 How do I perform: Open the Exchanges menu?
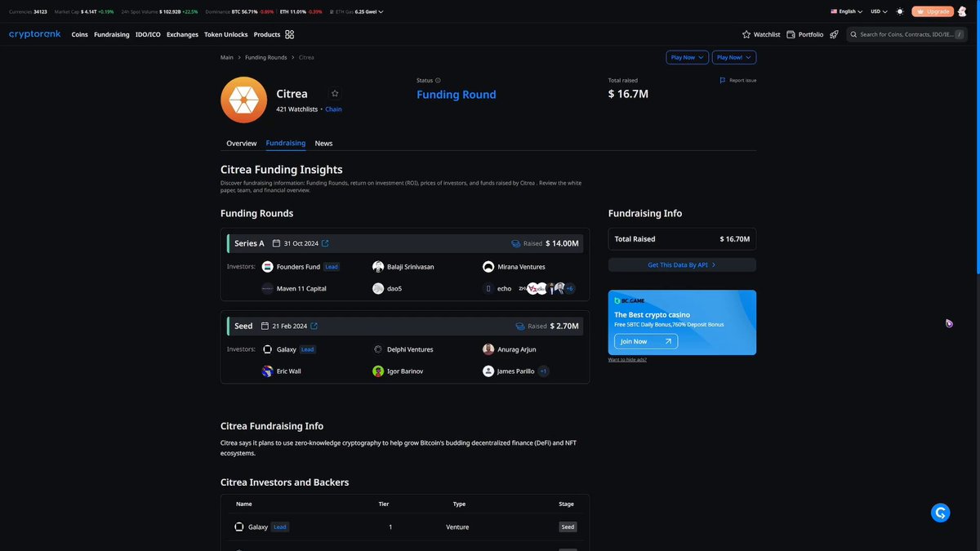[x=182, y=34]
